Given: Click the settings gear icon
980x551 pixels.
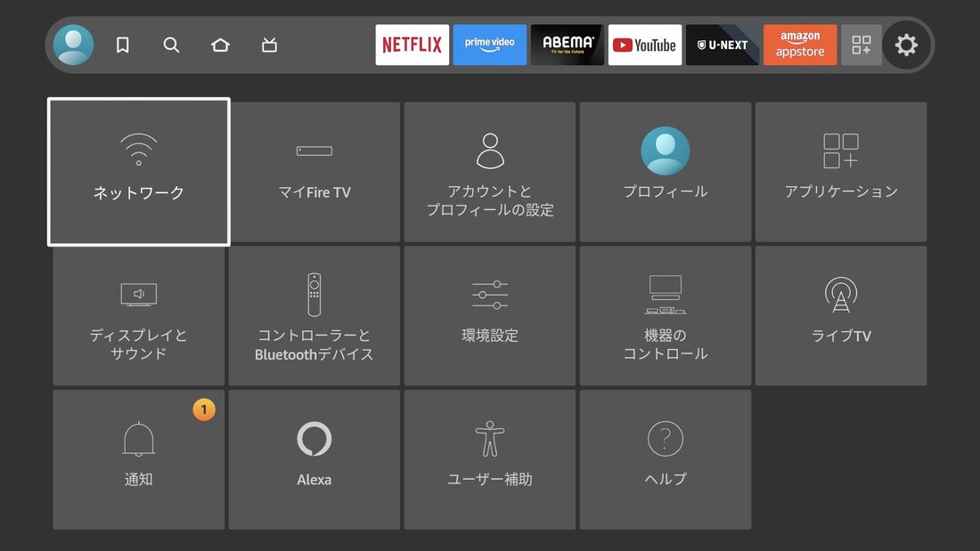Looking at the screenshot, I should pyautogui.click(x=906, y=44).
